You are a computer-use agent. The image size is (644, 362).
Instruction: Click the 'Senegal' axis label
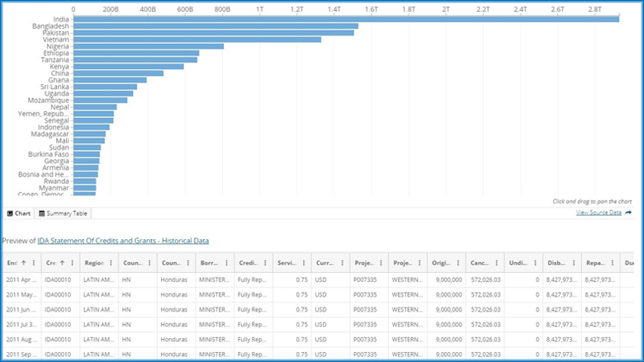[57, 120]
